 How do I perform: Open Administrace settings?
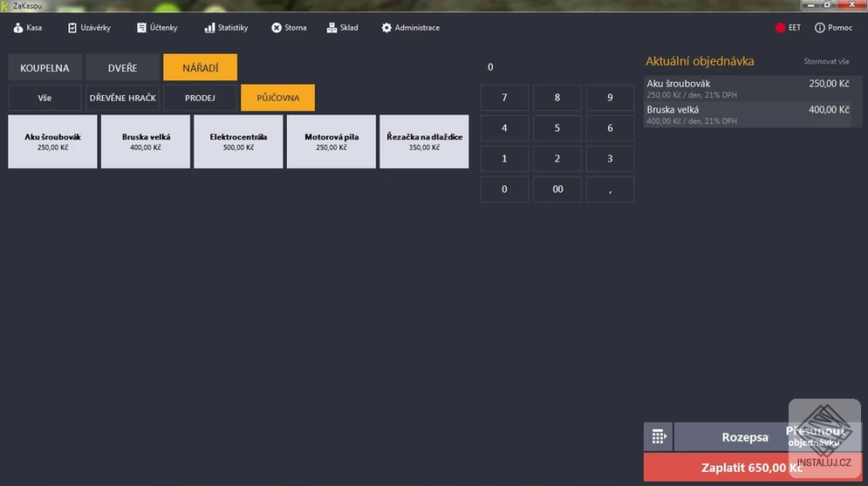click(x=410, y=28)
